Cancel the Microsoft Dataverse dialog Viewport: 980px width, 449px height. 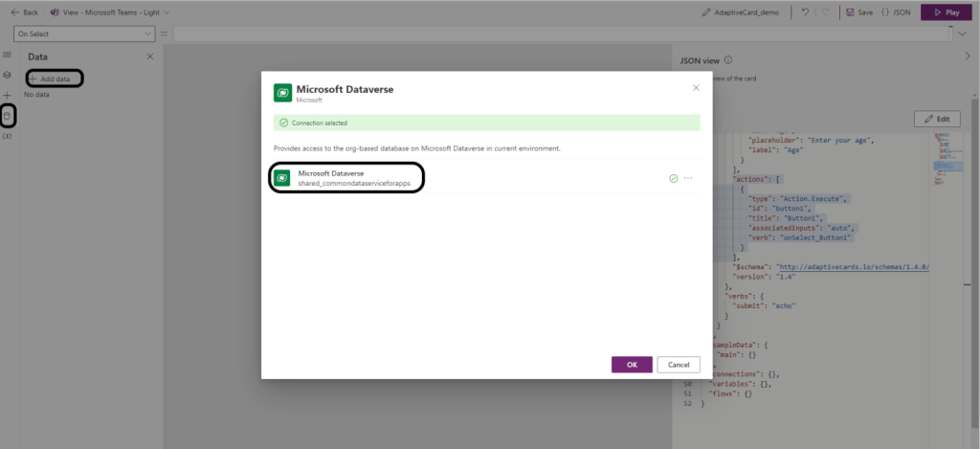[x=679, y=365]
